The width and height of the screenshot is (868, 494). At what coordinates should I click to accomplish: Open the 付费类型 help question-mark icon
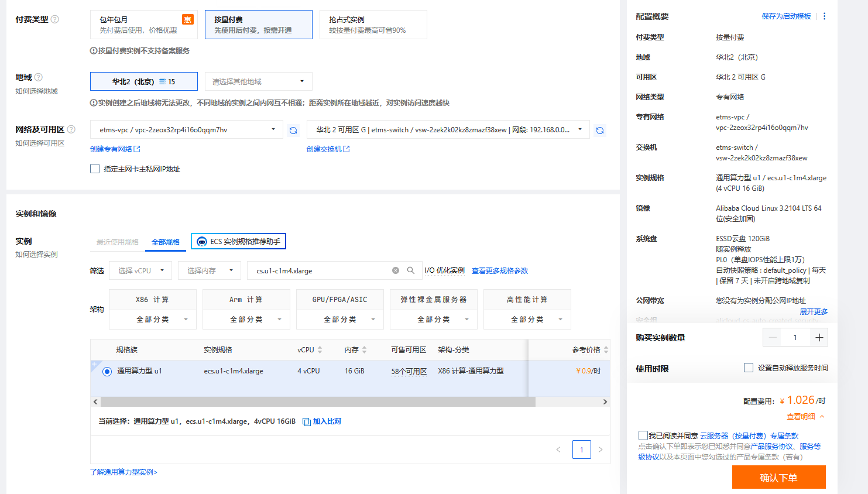[x=55, y=19]
